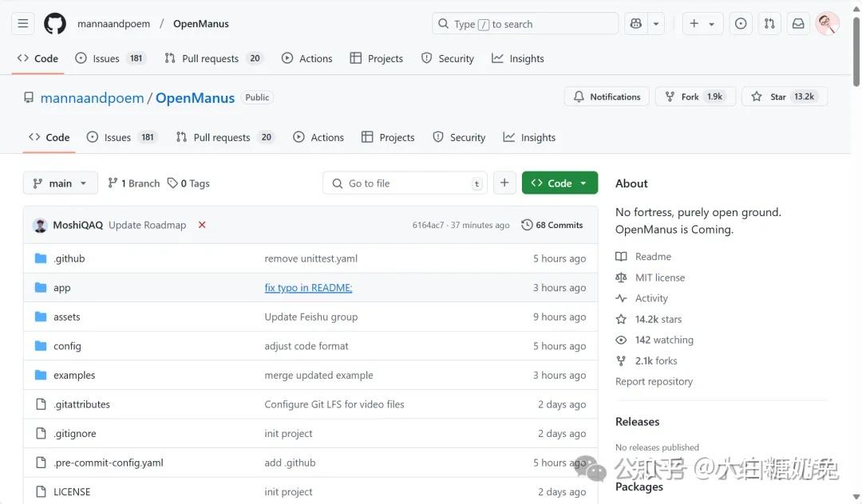862x504 pixels.
Task: Open the Copilot chat icon
Action: point(636,24)
